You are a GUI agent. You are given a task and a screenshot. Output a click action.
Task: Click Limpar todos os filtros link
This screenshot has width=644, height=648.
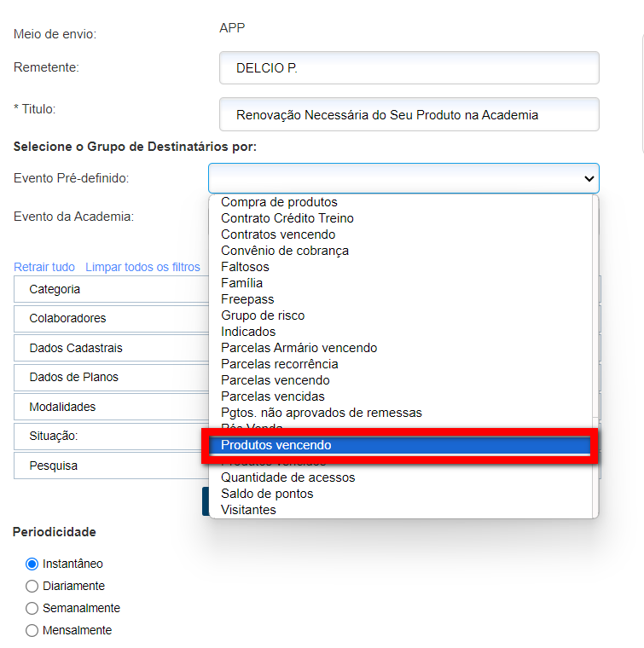(x=142, y=267)
